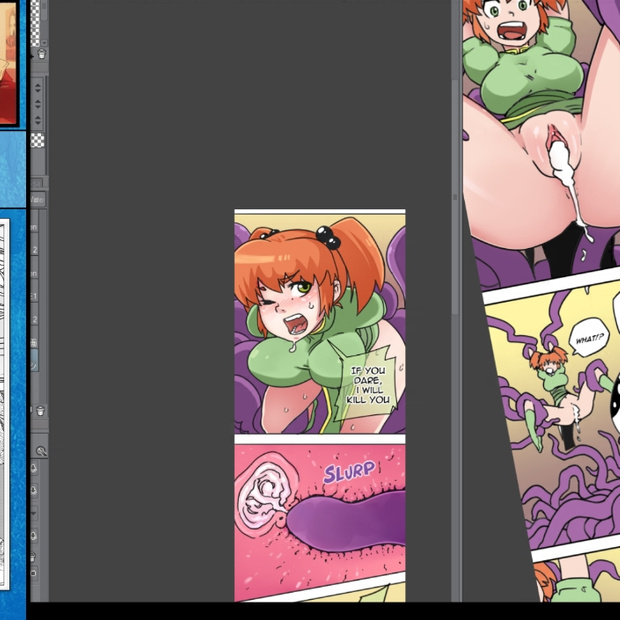Open the dropdown arrow between the stamp icons
The width and height of the screenshot is (620, 620).
click(34, 514)
